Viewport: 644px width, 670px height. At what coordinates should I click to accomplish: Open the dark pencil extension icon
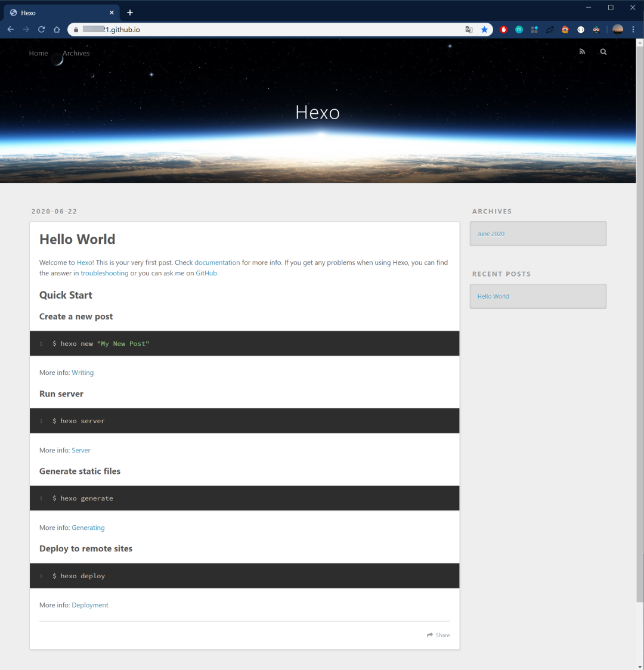(550, 29)
